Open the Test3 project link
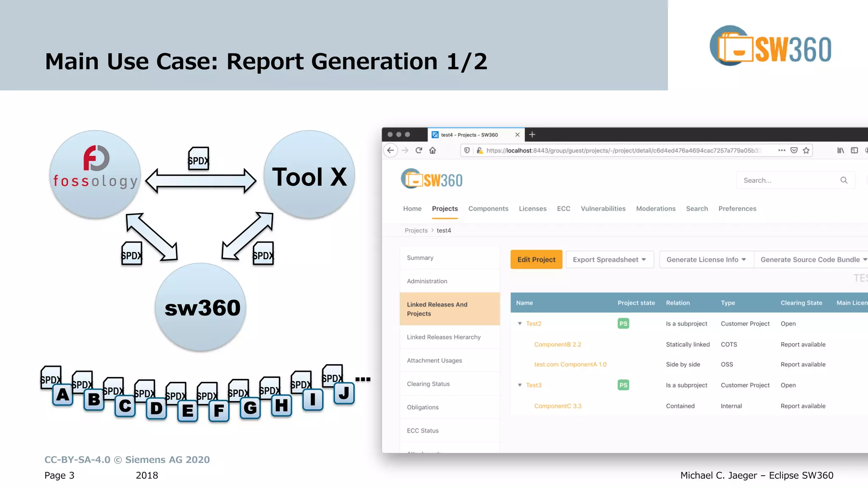The height and width of the screenshot is (488, 868). 534,385
